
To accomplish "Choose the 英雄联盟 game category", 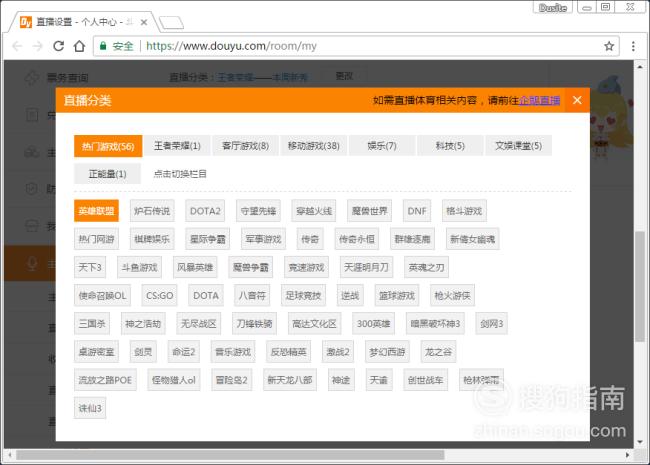I will pos(96,211).
